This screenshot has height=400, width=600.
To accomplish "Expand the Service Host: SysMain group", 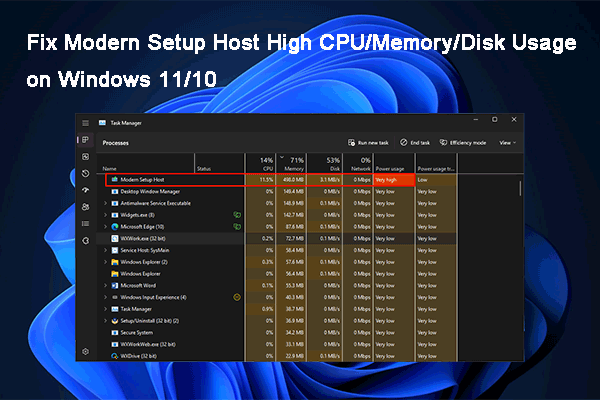I will pyautogui.click(x=105, y=250).
